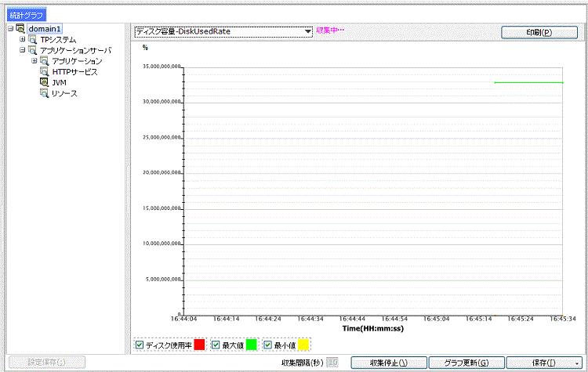
Task: Click the 収集間隔(秒) input field
Action: [332, 363]
